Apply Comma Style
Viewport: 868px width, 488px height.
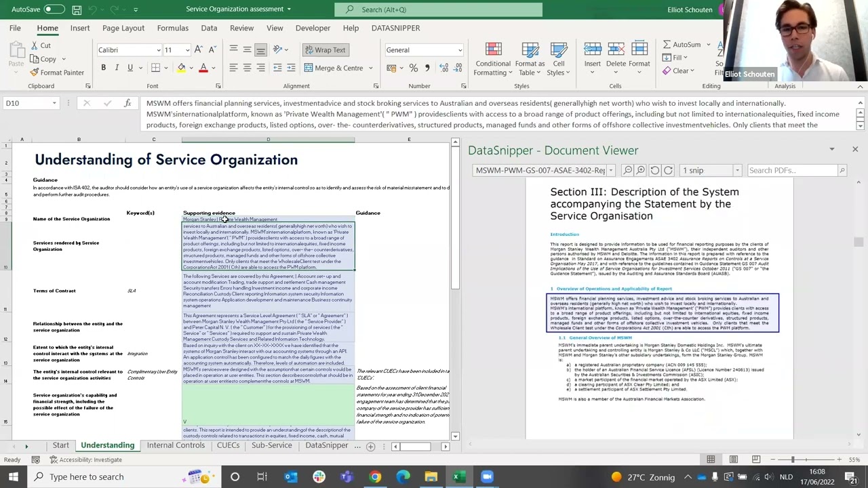pos(427,68)
